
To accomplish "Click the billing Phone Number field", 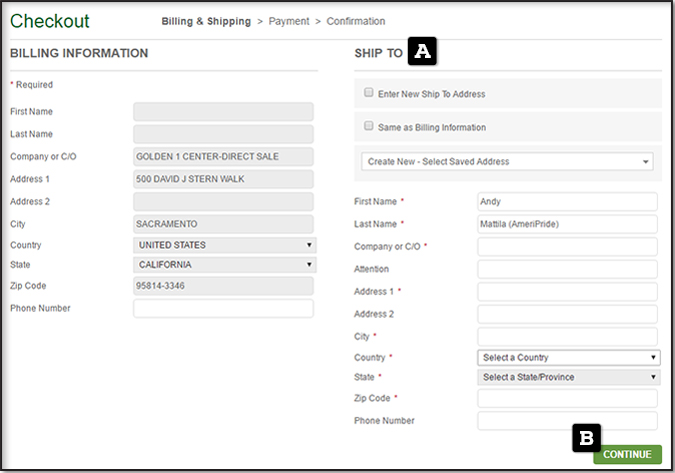I will (223, 308).
